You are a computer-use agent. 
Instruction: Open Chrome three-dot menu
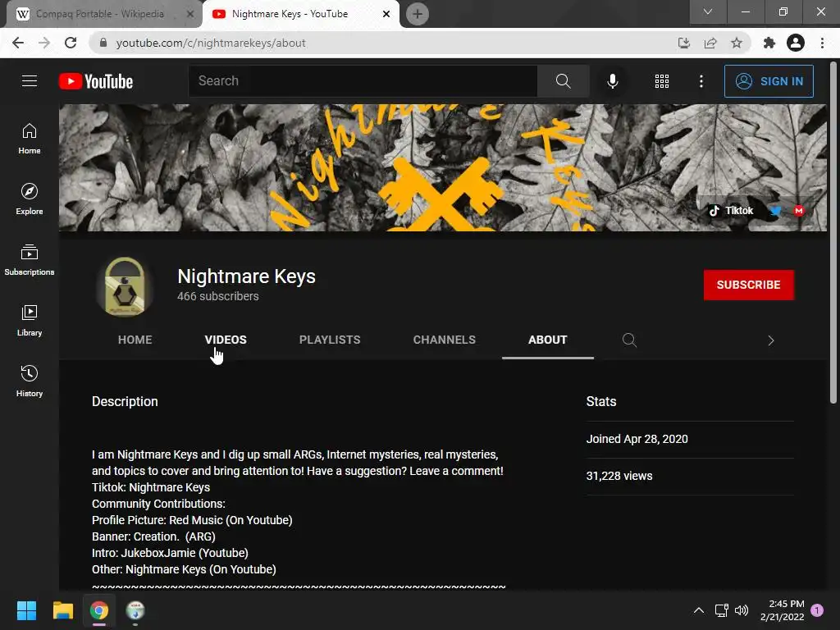pos(822,43)
